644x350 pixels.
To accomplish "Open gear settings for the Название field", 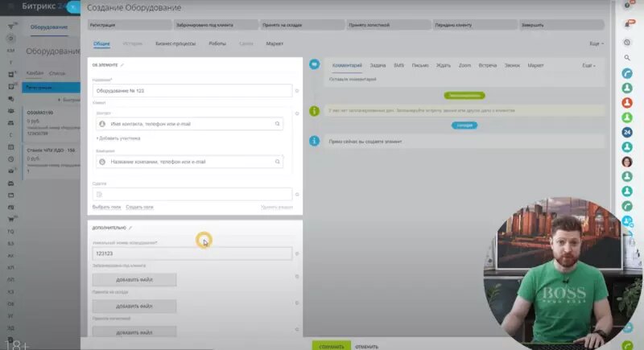I will pos(297,91).
